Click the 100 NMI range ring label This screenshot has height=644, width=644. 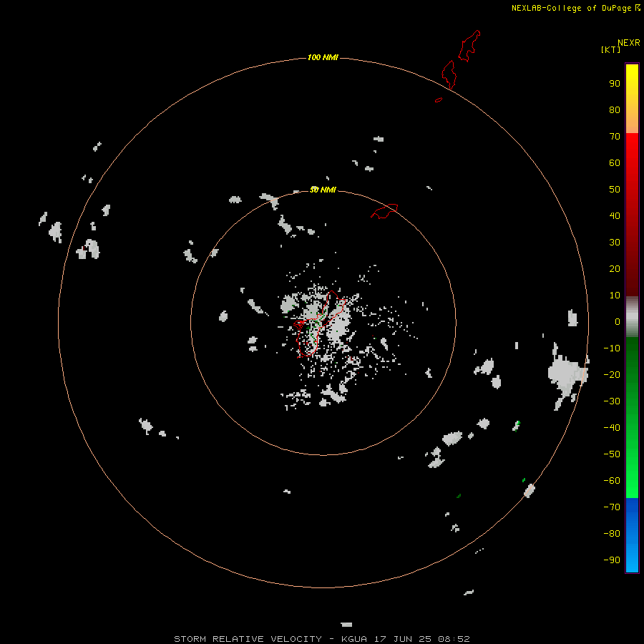(323, 57)
